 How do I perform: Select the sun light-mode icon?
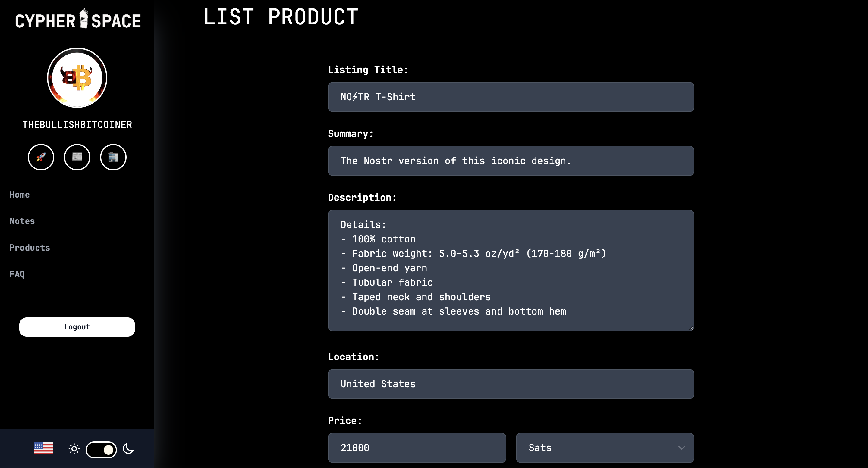tap(74, 449)
